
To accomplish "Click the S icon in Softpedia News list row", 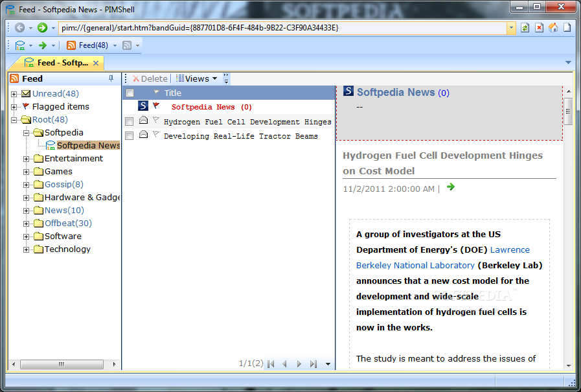I will click(x=143, y=106).
